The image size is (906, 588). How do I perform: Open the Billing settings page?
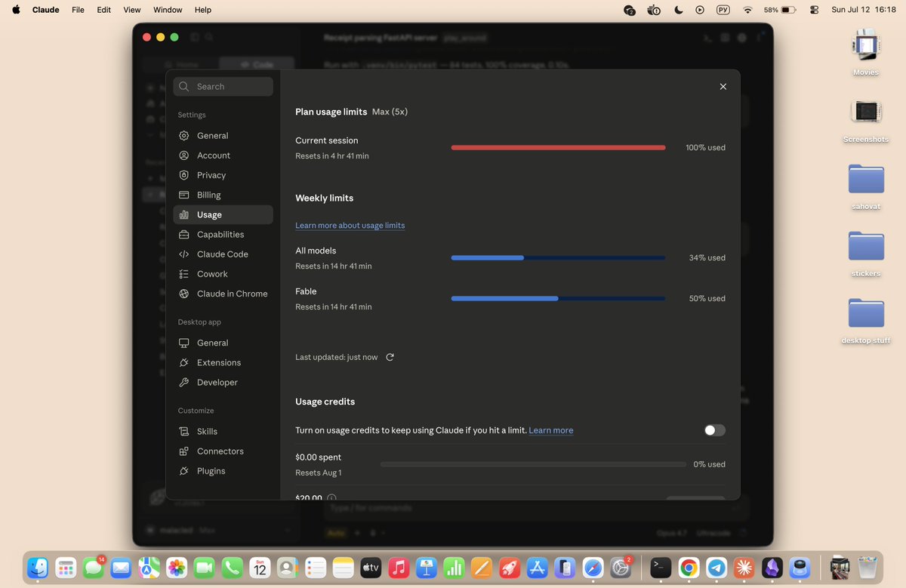[x=223, y=195]
